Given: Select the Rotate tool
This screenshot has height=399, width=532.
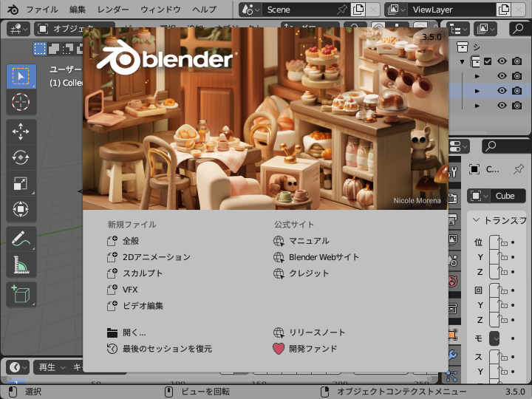Looking at the screenshot, I should [21, 157].
